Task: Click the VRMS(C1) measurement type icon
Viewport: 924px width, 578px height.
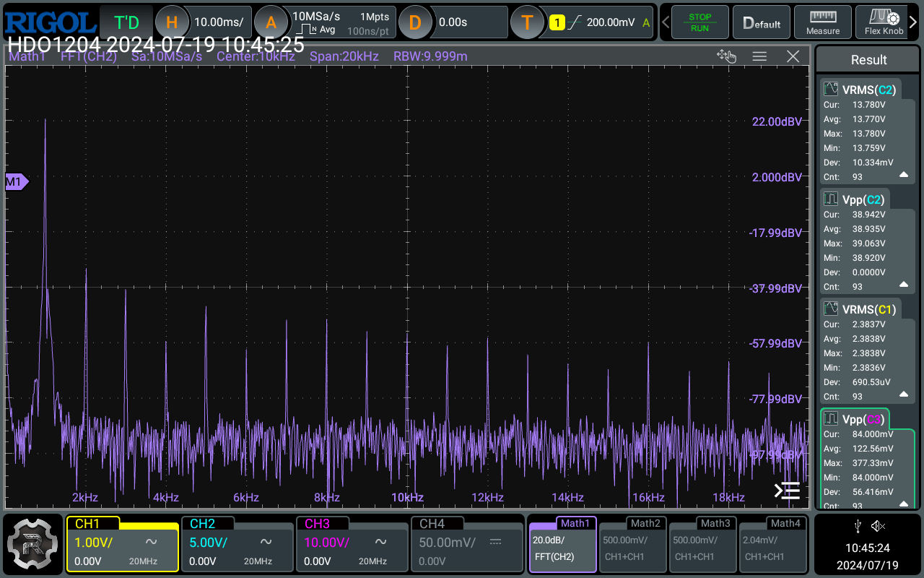Action: pyautogui.click(x=831, y=309)
